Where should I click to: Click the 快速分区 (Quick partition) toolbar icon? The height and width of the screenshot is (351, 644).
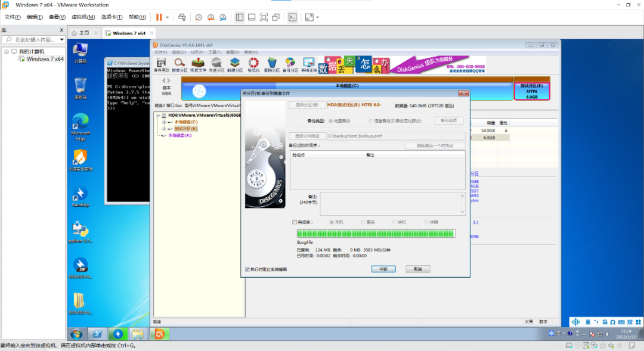click(x=216, y=65)
